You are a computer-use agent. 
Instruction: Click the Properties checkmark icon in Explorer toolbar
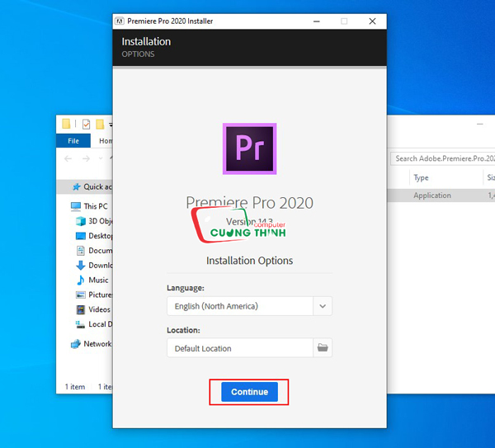(x=86, y=124)
